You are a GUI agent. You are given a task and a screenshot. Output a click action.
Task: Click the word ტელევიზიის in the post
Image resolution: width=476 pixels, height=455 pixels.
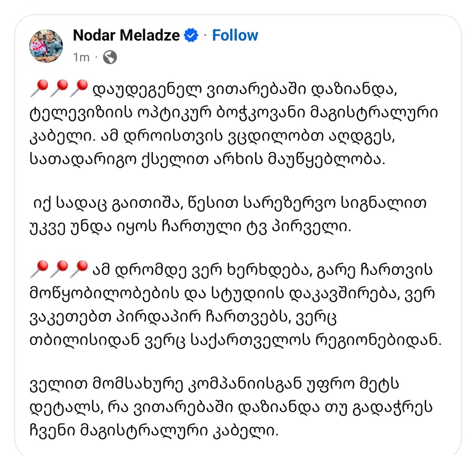[81, 114]
